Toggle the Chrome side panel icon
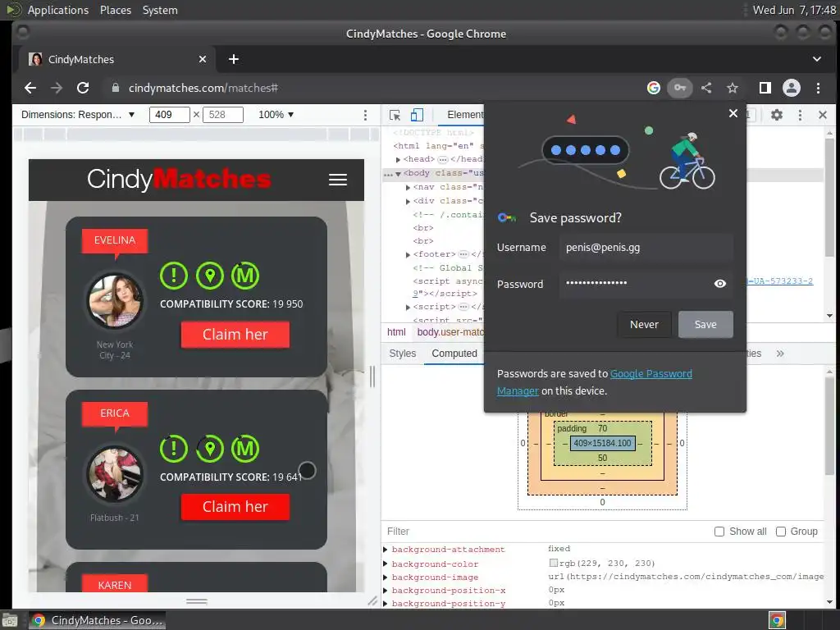This screenshot has height=630, width=840. point(765,88)
